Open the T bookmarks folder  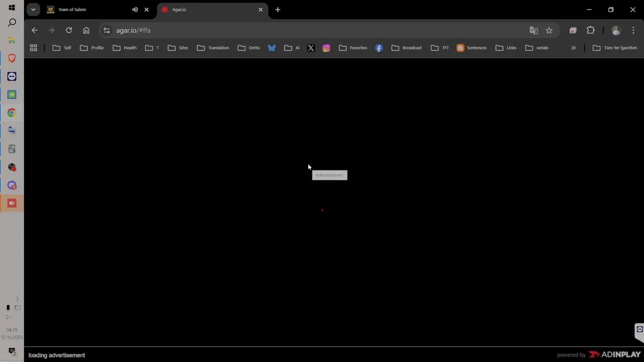[152, 48]
